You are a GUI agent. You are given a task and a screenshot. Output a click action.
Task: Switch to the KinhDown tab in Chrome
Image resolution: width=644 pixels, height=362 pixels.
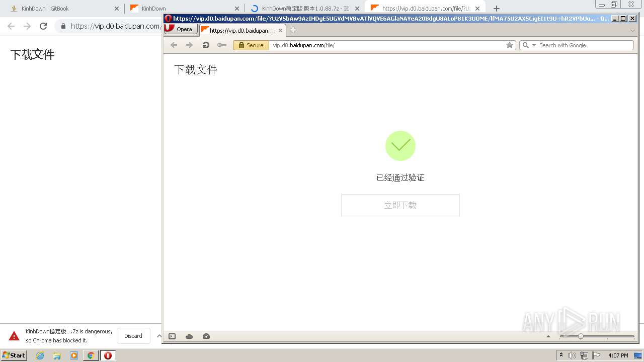(184, 9)
